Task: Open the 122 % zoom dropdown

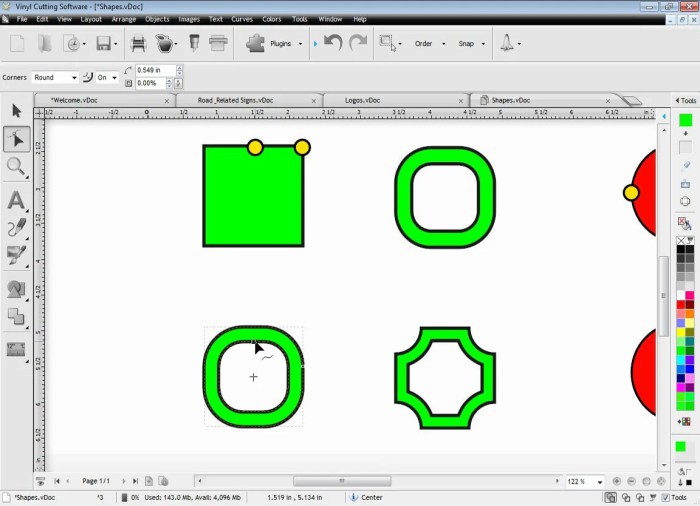Action: 600,482
